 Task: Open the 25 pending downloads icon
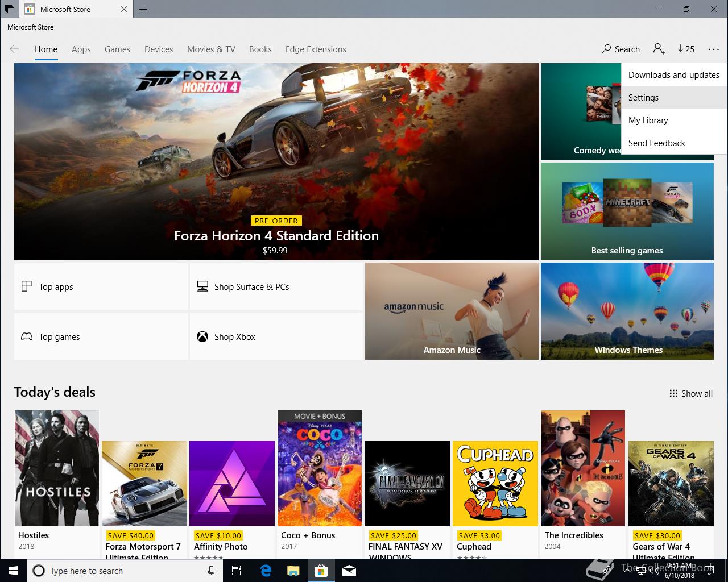pos(686,49)
